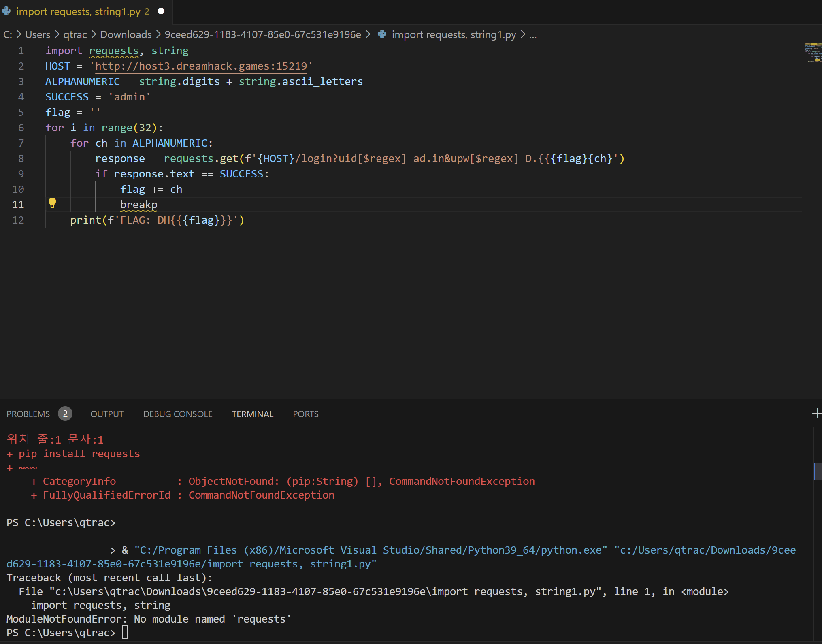This screenshot has height=644, width=822.
Task: Click the plus icon for new terminal
Action: coord(816,414)
